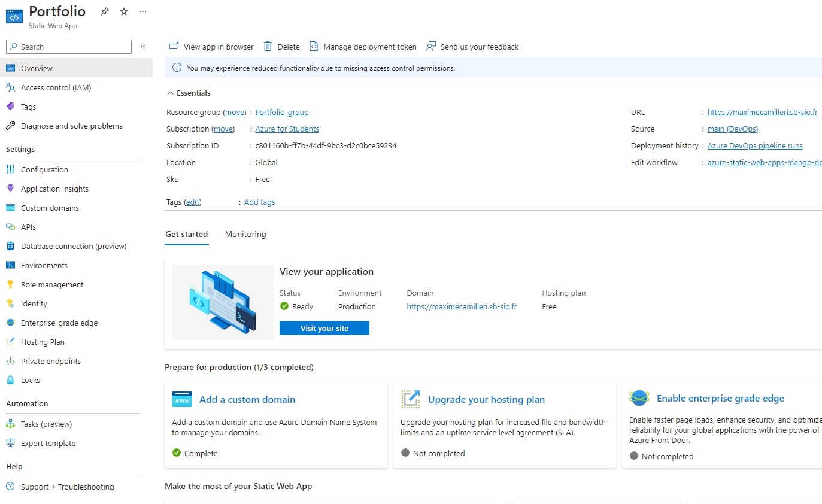Click the application illustration thumbnail
This screenshot has width=822, height=504.
[x=223, y=302]
